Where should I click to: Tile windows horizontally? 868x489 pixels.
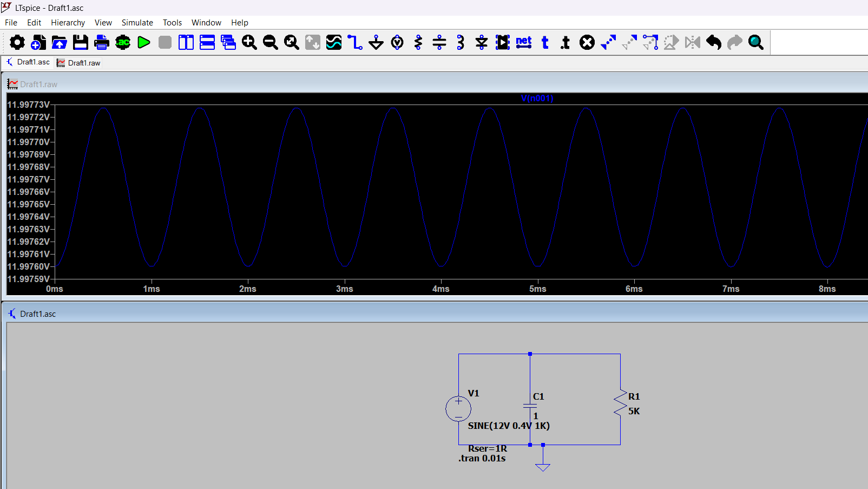(x=207, y=42)
